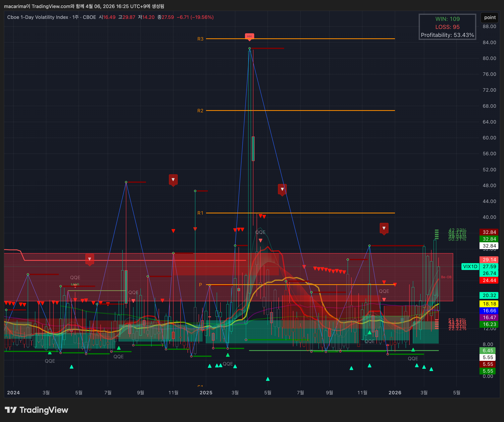Select the Be-OB order block label
This screenshot has height=422, width=504.
point(446,277)
